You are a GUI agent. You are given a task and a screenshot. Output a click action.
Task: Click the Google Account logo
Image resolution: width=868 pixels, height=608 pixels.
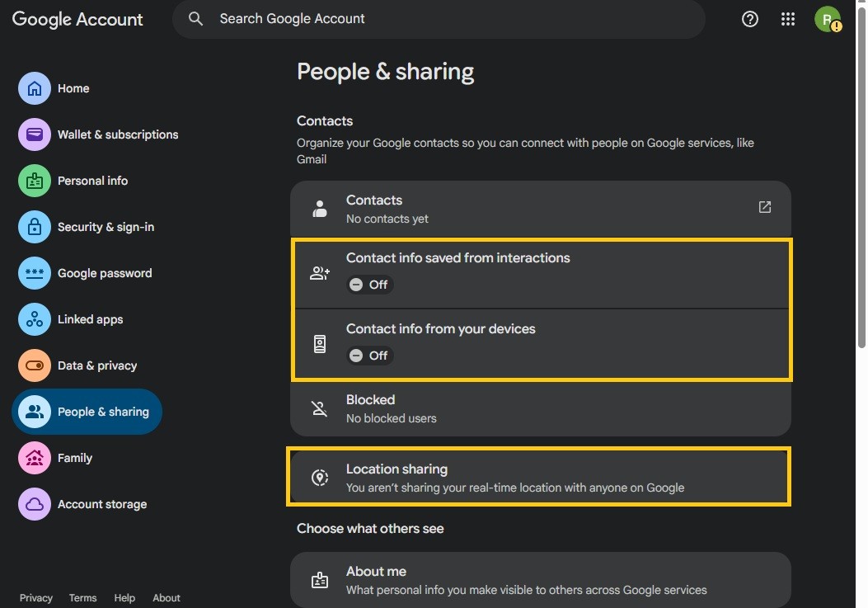click(77, 20)
